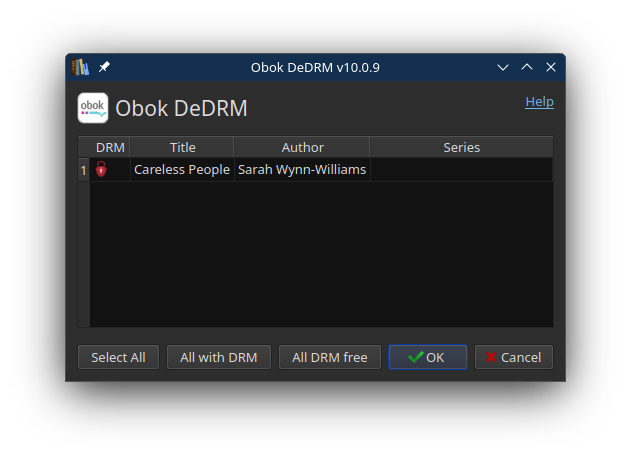Click the Select All button
The image size is (631, 459).
118,357
